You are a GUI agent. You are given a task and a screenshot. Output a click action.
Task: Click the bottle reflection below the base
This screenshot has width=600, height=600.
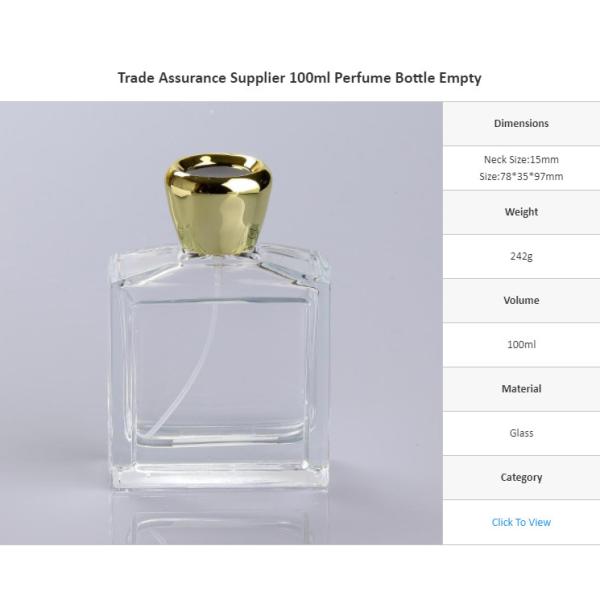pyautogui.click(x=220, y=517)
